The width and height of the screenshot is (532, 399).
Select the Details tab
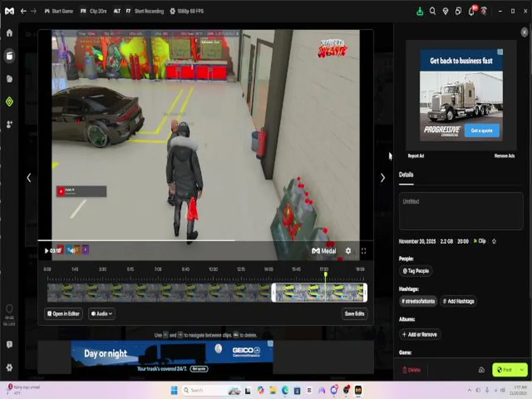tap(406, 175)
